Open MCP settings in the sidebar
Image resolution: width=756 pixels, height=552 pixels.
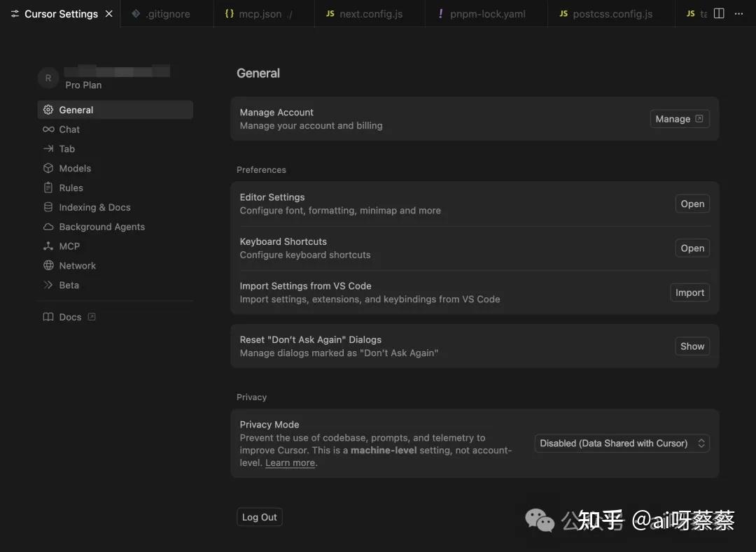click(x=69, y=246)
